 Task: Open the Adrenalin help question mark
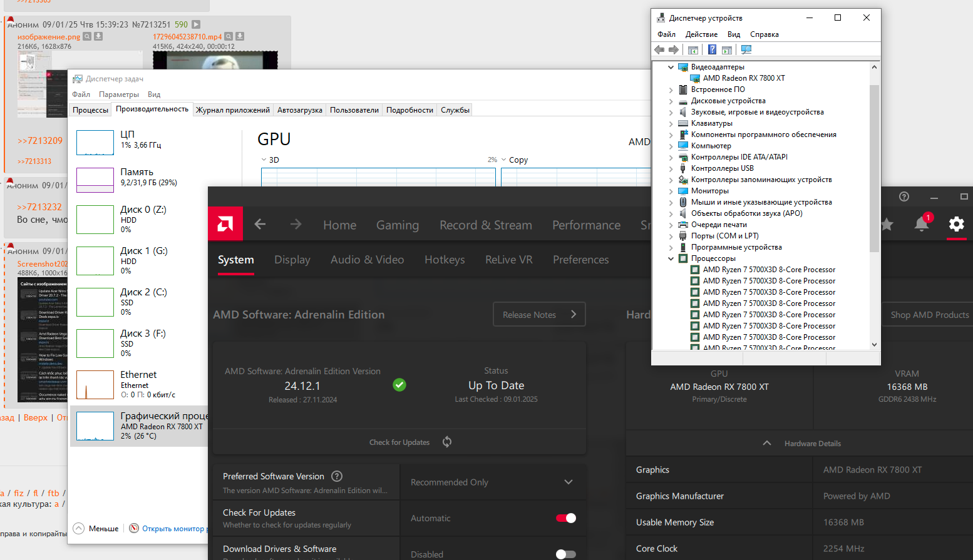(904, 196)
